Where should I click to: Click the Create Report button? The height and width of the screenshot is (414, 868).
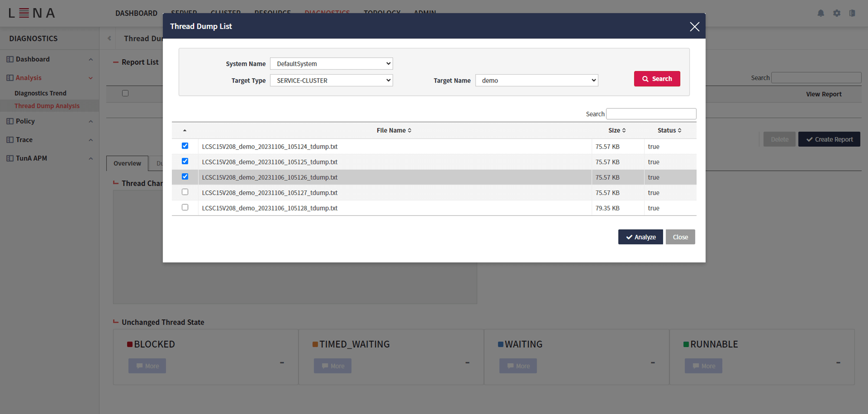tap(829, 139)
